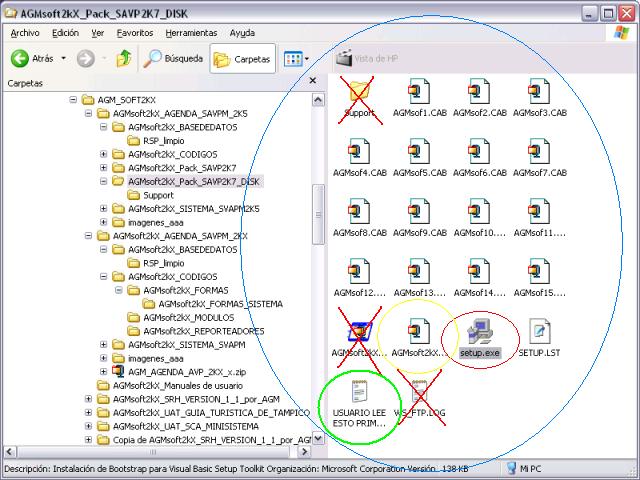Open the Ver menu

click(x=98, y=33)
